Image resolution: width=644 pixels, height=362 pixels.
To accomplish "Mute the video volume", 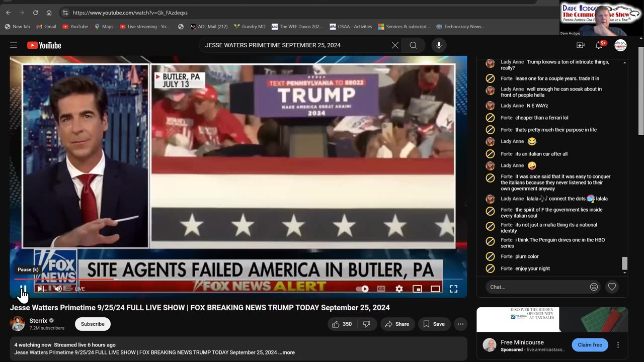I will [x=58, y=289].
